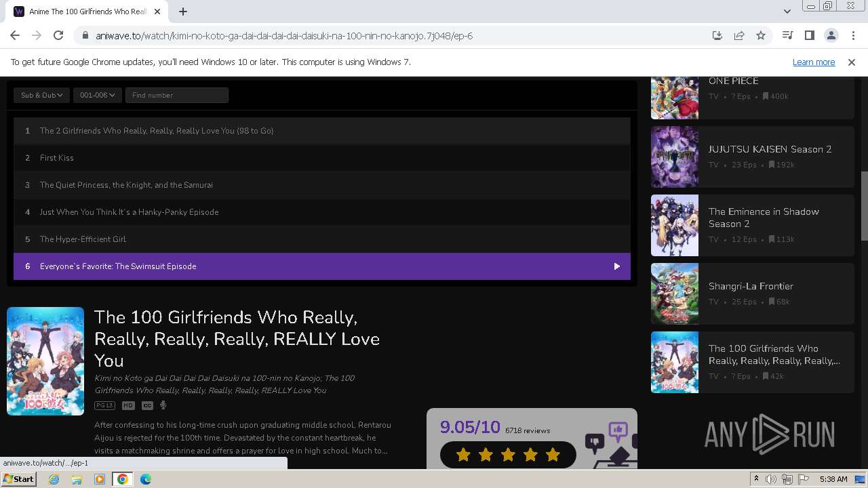Click the microphone dub icon under title
The width and height of the screenshot is (868, 488).
pos(163,405)
